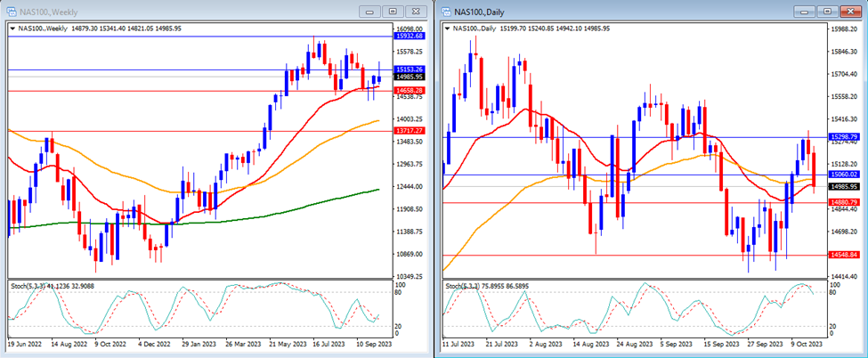Select the NAS100.,Weekly title bar text
This screenshot has height=358, width=868.
pyautogui.click(x=48, y=12)
